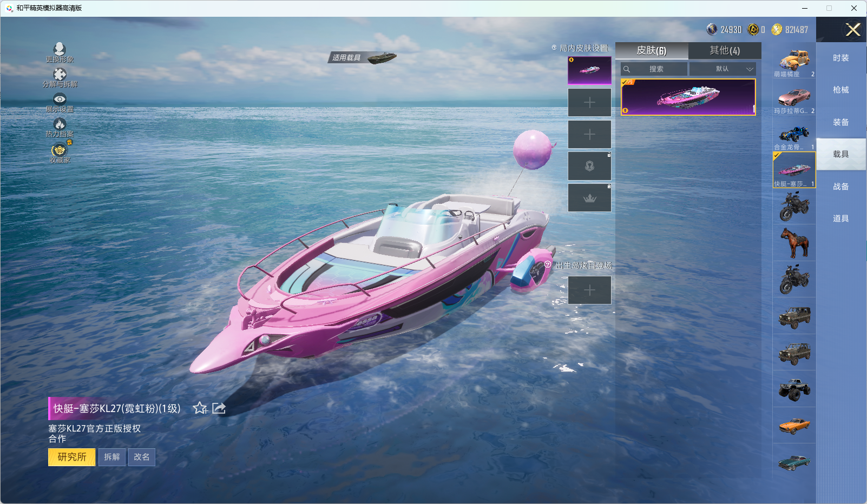Click the 局内皮肤设置 help icon
The image size is (867, 504).
coord(554,48)
